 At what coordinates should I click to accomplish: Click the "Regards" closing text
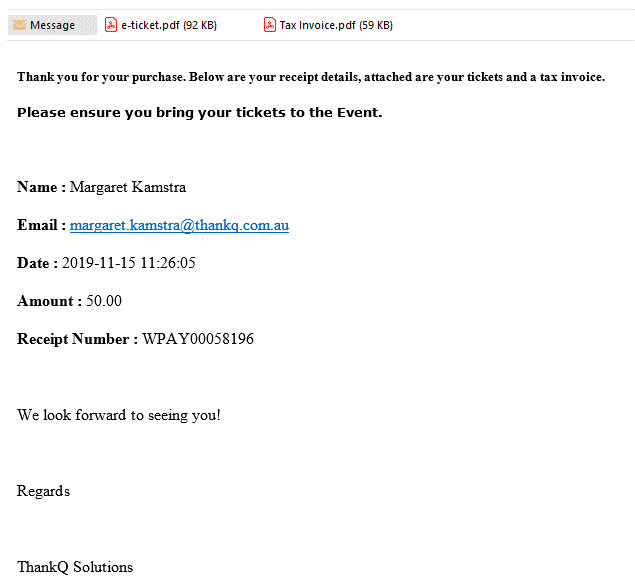pyautogui.click(x=44, y=491)
